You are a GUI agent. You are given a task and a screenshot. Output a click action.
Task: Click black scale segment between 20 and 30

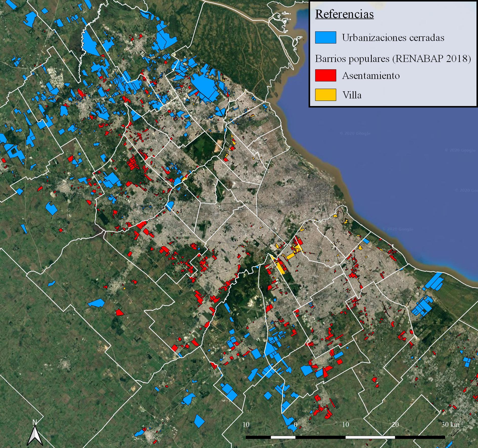tap(420, 437)
